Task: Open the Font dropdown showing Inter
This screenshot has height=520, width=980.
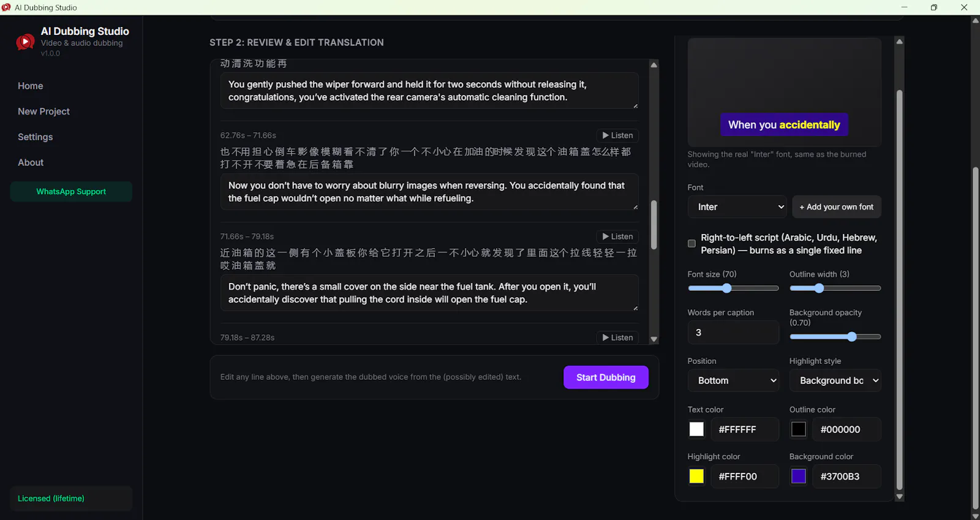Action: pyautogui.click(x=737, y=207)
